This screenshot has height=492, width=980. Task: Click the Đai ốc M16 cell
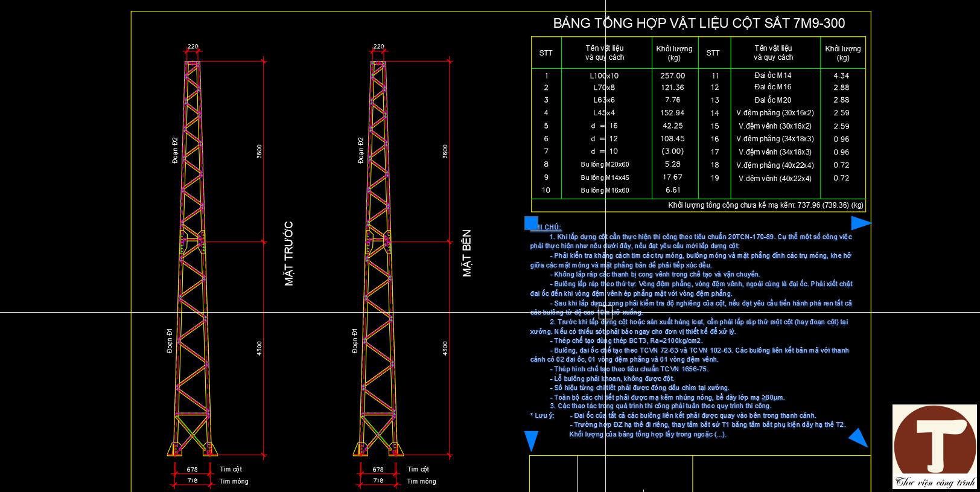click(x=773, y=87)
